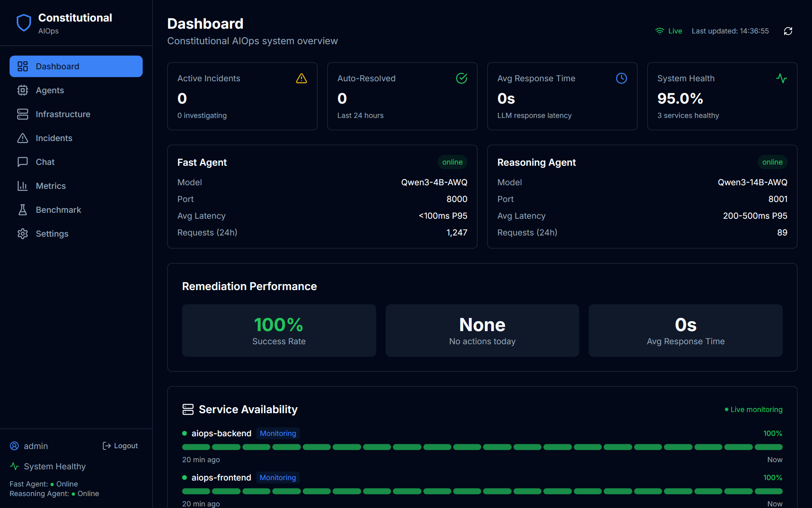Click the aiops-frontend green status dot
This screenshot has height=508, width=812.
click(x=184, y=477)
